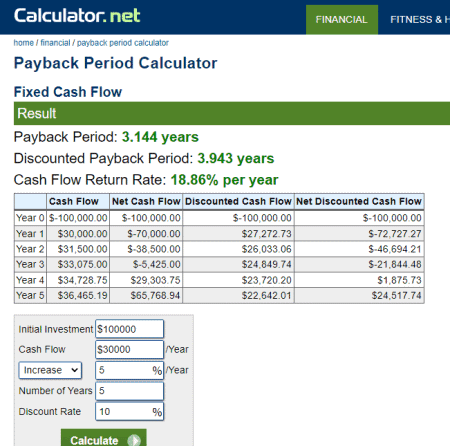Image resolution: width=450 pixels, height=446 pixels.
Task: Open the FINANCIAL tab
Action: [342, 20]
